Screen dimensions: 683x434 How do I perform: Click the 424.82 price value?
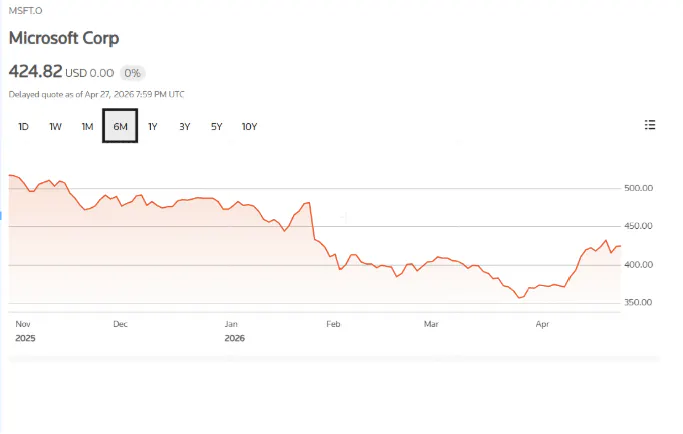coord(35,72)
